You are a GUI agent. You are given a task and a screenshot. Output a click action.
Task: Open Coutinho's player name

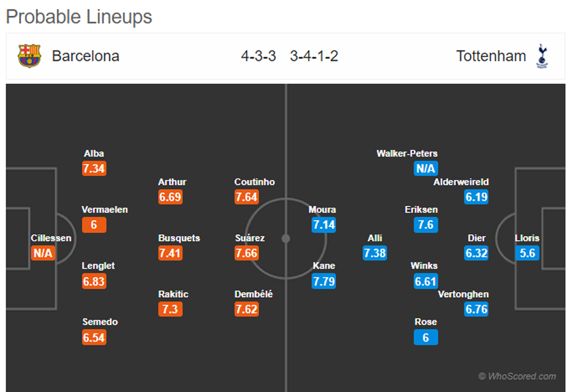[254, 182]
